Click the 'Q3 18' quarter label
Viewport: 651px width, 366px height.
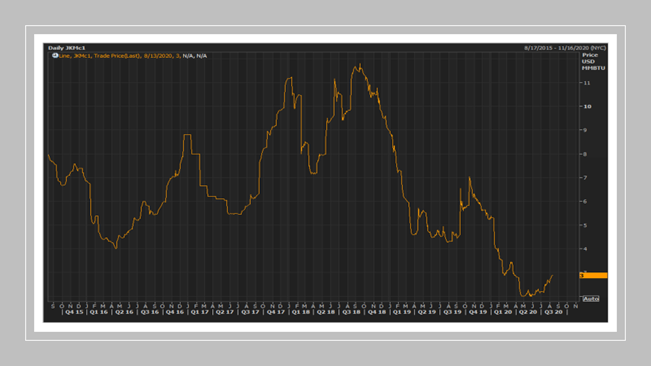click(351, 312)
